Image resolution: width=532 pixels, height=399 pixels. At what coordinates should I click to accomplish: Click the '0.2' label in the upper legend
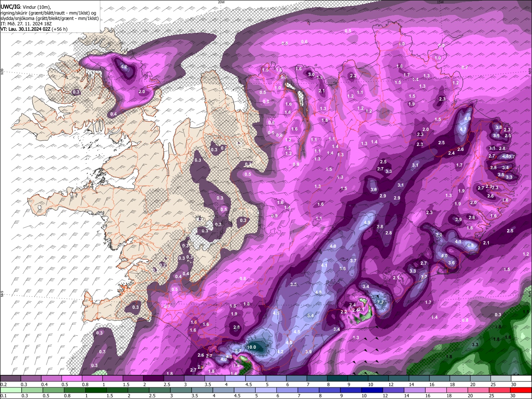(x=3, y=384)
